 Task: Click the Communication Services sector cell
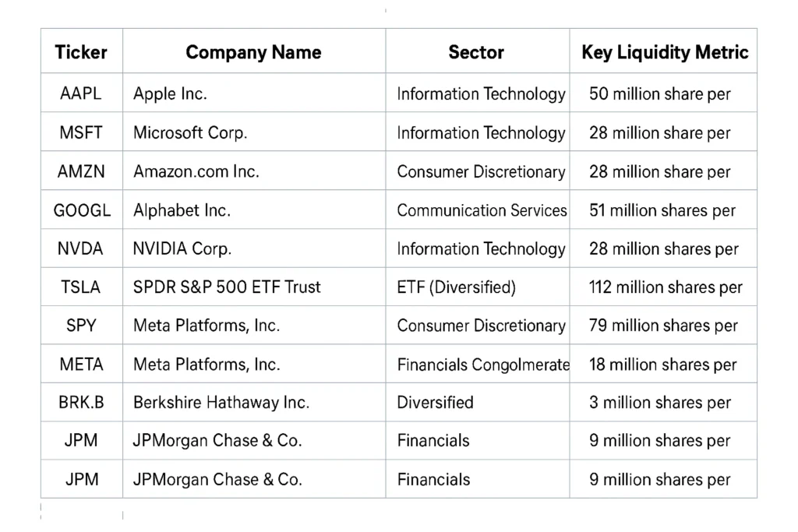482,210
